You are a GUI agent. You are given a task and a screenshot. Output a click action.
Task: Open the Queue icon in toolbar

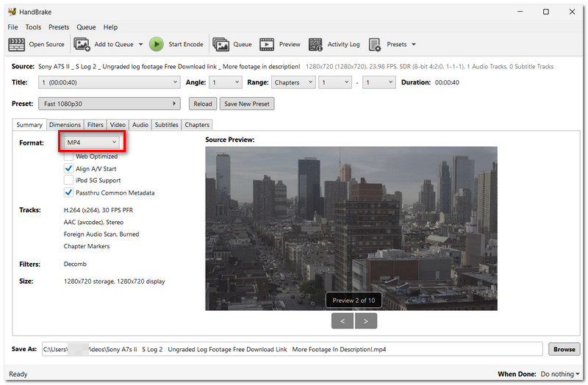221,44
